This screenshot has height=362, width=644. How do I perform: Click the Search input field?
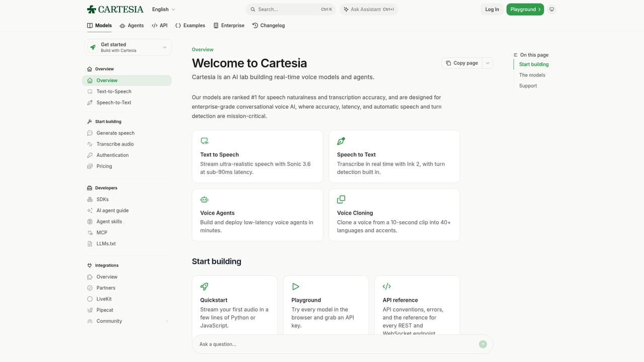coord(291,10)
